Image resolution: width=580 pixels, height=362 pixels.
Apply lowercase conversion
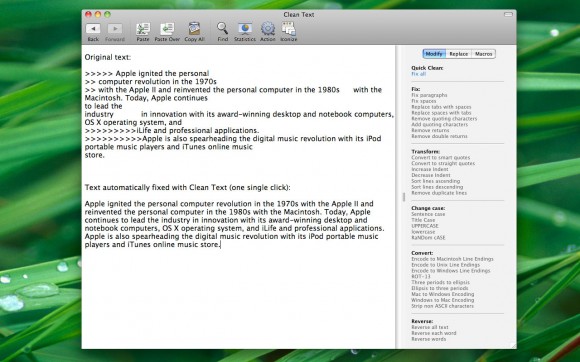423,232
